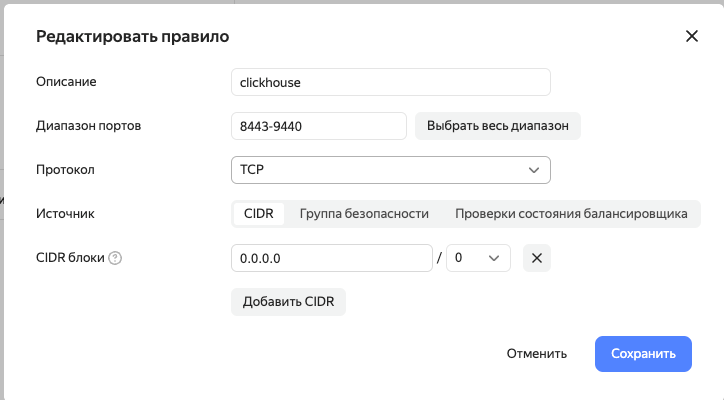The height and width of the screenshot is (400, 724).
Task: Switch source to Группа безопасности
Action: point(364,214)
